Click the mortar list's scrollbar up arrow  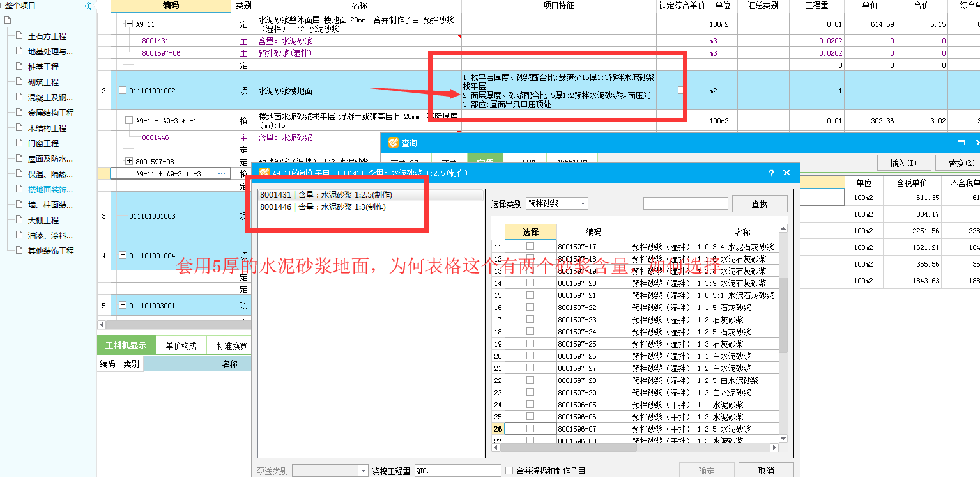click(783, 228)
